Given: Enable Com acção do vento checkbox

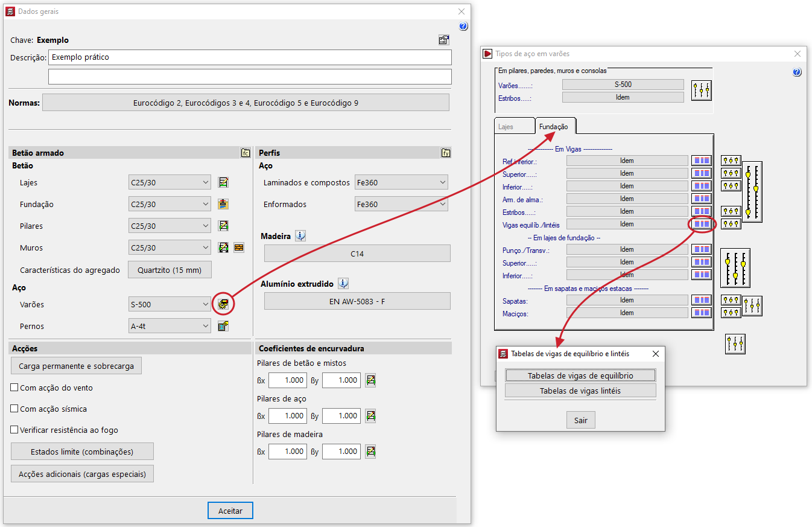Looking at the screenshot, I should tap(15, 388).
